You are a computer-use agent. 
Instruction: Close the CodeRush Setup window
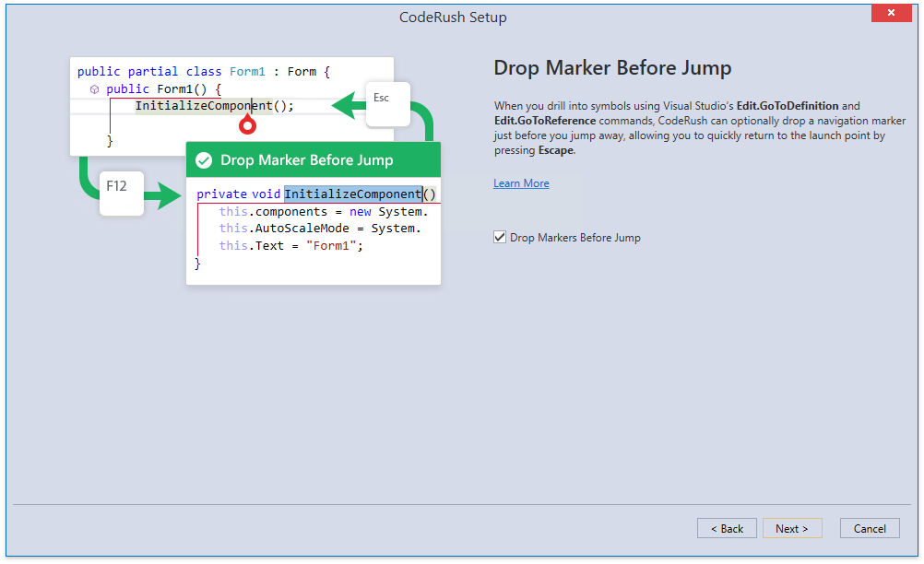point(891,12)
